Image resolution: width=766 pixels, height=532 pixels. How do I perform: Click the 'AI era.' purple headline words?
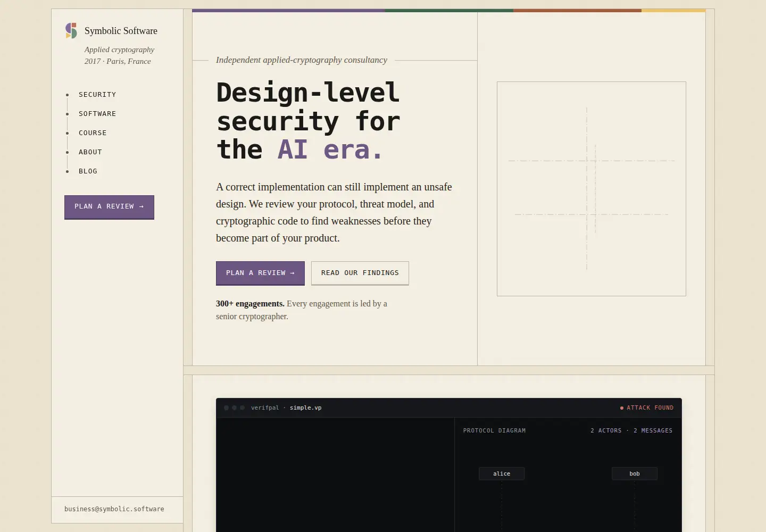pyautogui.click(x=330, y=149)
